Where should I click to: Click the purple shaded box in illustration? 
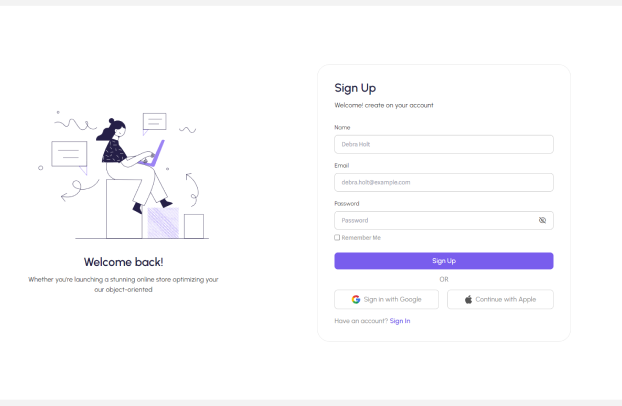163,223
